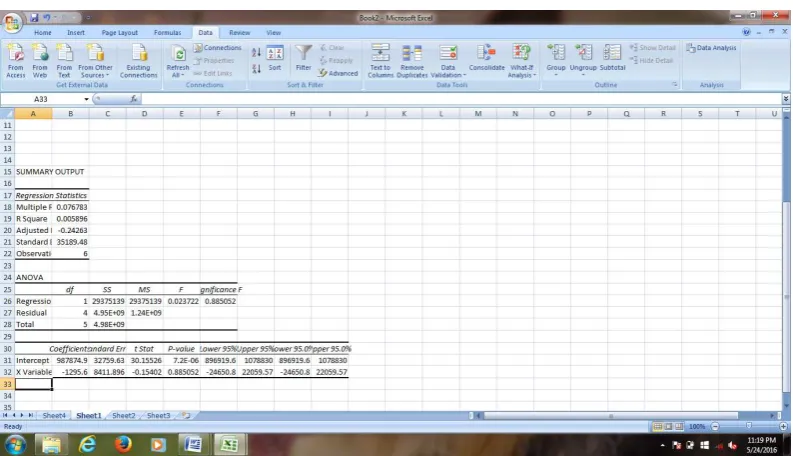Open the Sheet4 tab

pos(54,416)
